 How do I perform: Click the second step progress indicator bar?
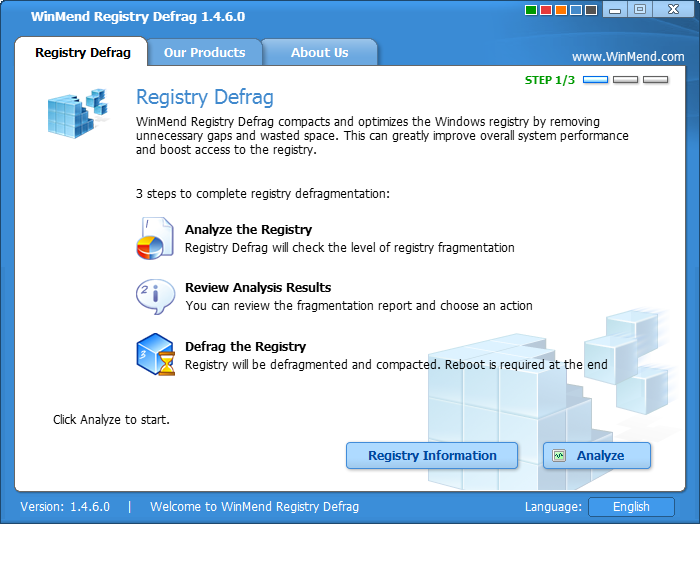pyautogui.click(x=625, y=80)
